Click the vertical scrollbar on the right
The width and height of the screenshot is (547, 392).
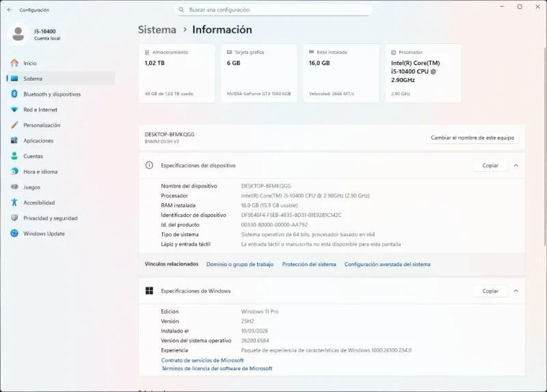[544, 146]
